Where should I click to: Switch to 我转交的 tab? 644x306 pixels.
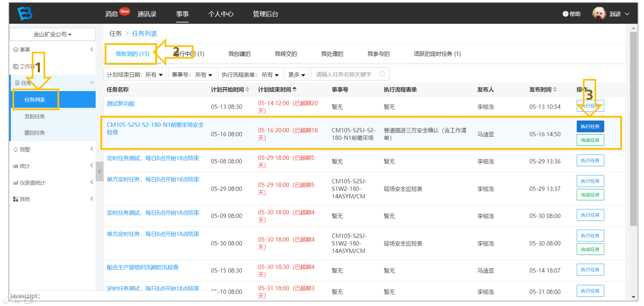coord(286,54)
